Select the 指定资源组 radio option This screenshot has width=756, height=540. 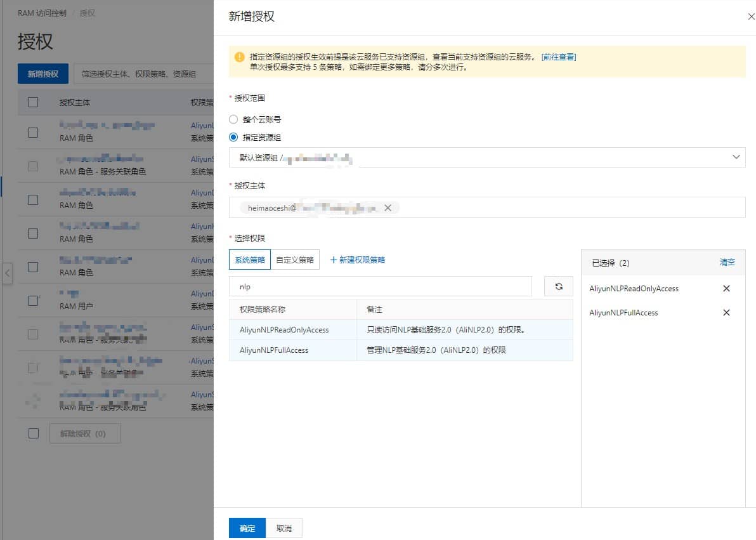click(x=233, y=137)
